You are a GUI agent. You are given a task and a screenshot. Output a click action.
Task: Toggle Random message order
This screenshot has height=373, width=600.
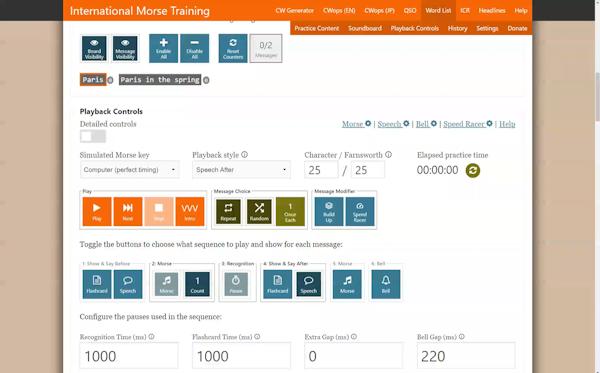pyautogui.click(x=259, y=211)
